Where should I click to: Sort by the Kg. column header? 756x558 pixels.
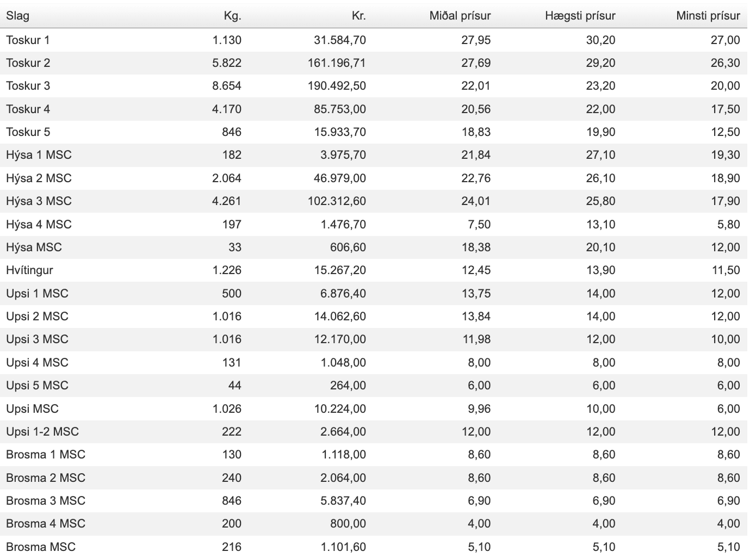pyautogui.click(x=232, y=16)
